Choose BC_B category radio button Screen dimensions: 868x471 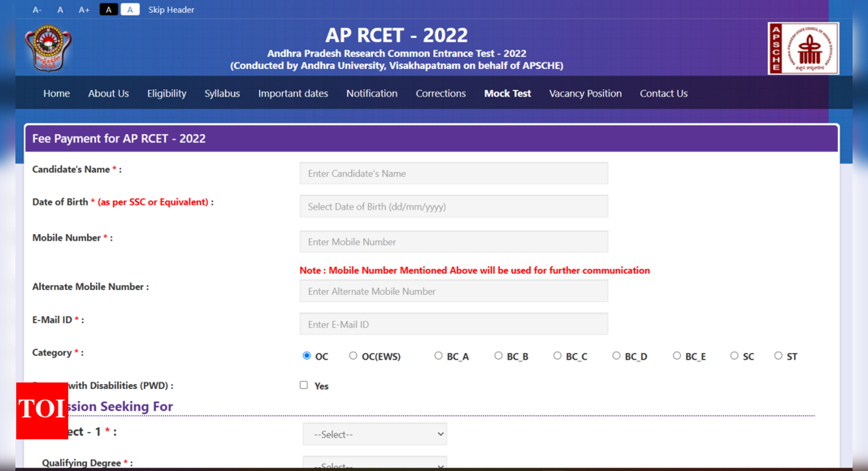pos(498,356)
